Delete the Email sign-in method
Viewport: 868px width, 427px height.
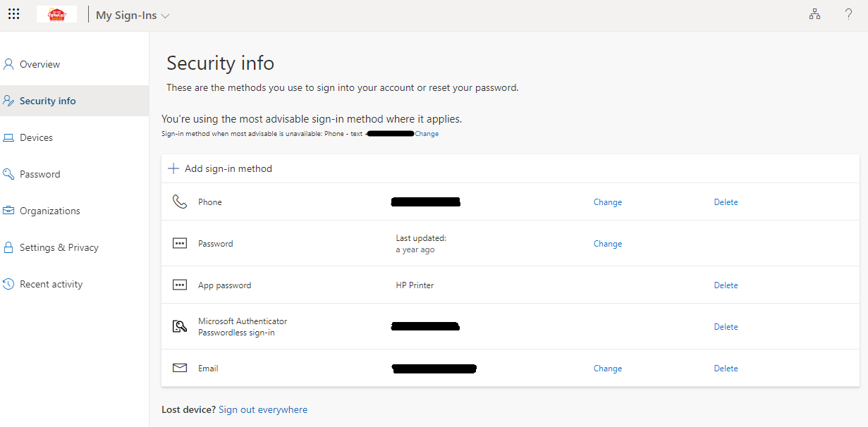click(726, 369)
